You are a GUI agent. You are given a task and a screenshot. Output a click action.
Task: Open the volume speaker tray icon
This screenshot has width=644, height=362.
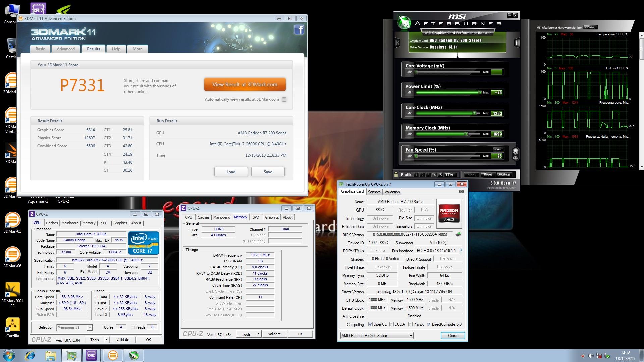[x=591, y=356]
